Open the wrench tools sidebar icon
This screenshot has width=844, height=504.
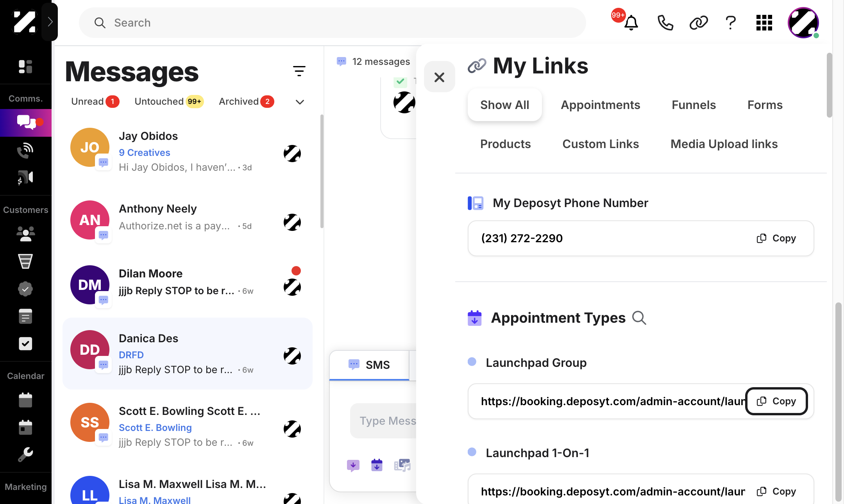pyautogui.click(x=25, y=454)
